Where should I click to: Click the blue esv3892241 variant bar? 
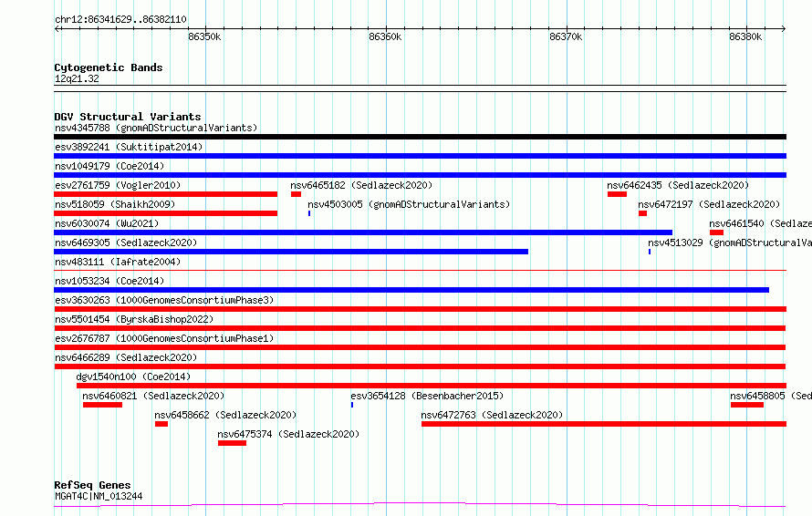point(420,156)
